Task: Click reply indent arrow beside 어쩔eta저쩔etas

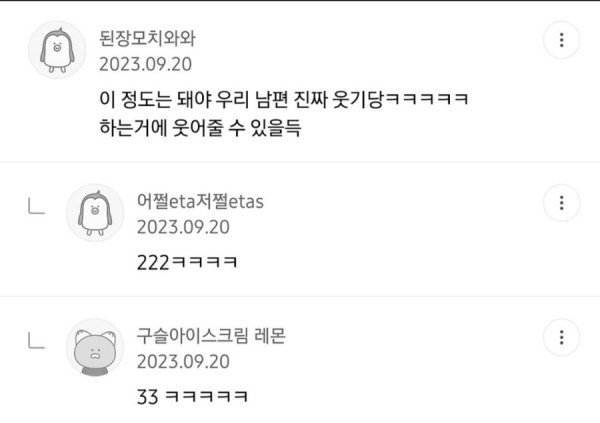Action: pos(37,206)
